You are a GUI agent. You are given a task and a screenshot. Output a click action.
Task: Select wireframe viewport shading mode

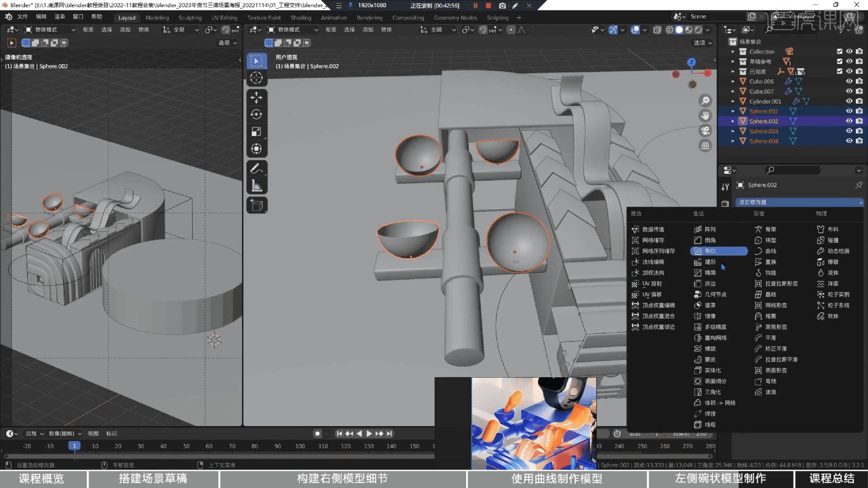pos(670,30)
